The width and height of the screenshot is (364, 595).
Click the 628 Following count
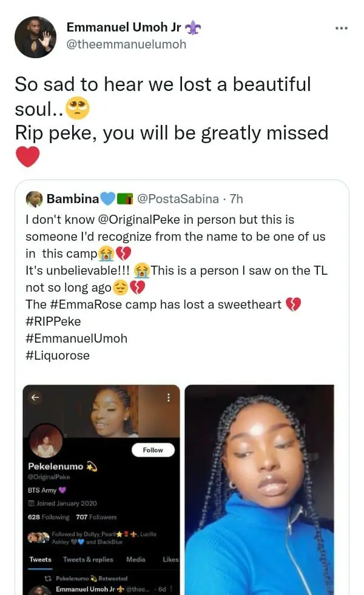[49, 517]
